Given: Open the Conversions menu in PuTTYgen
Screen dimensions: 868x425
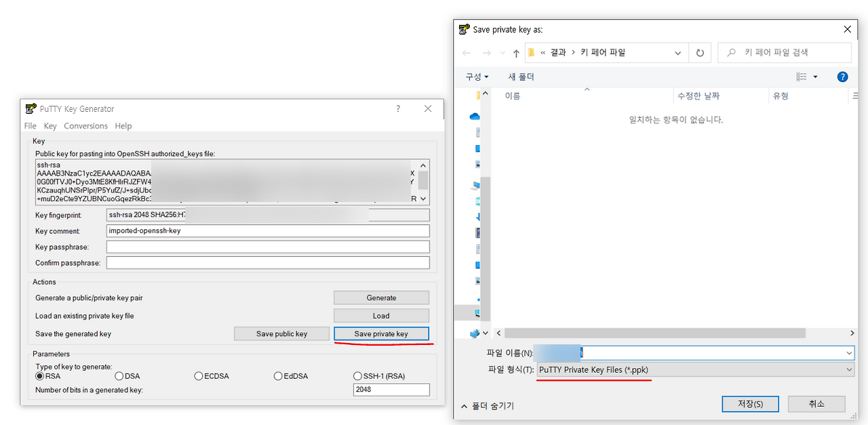Looking at the screenshot, I should 85,126.
